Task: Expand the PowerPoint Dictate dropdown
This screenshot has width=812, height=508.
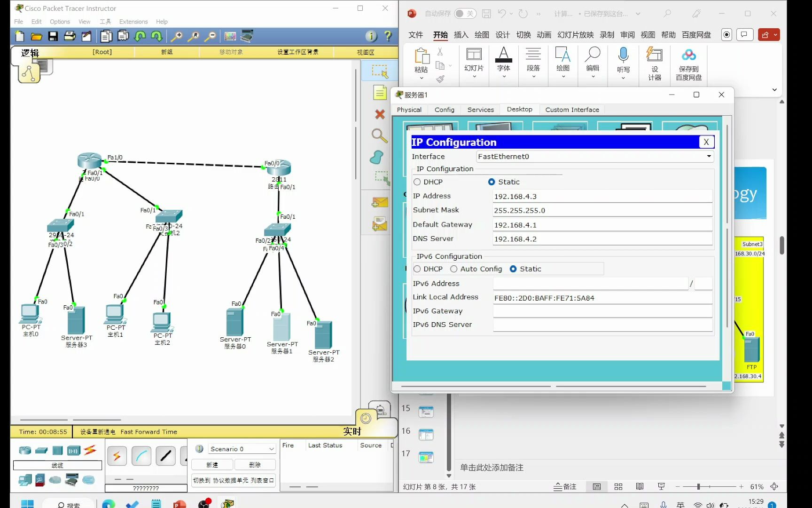Action: (623, 78)
